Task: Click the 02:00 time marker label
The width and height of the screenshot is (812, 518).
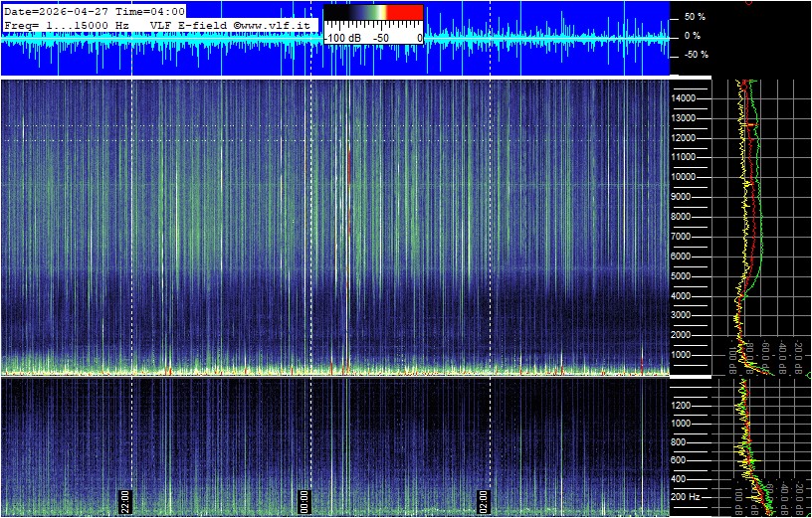Action: (x=485, y=500)
